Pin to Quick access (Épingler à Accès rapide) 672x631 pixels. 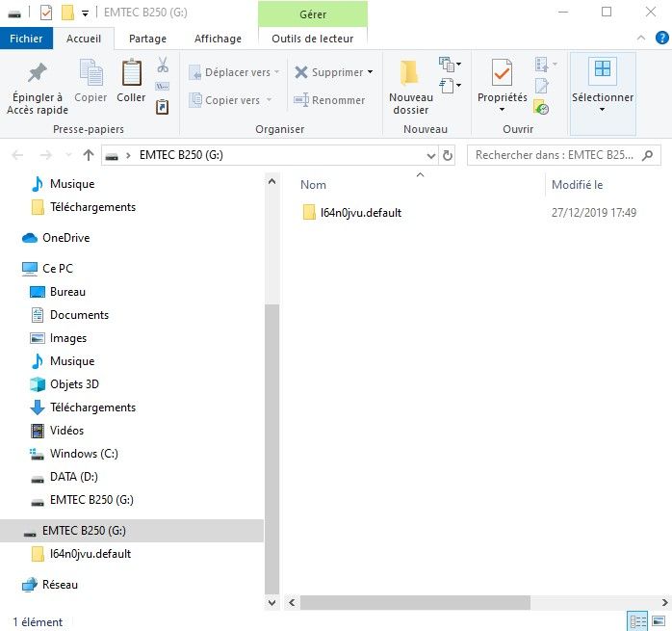point(38,88)
